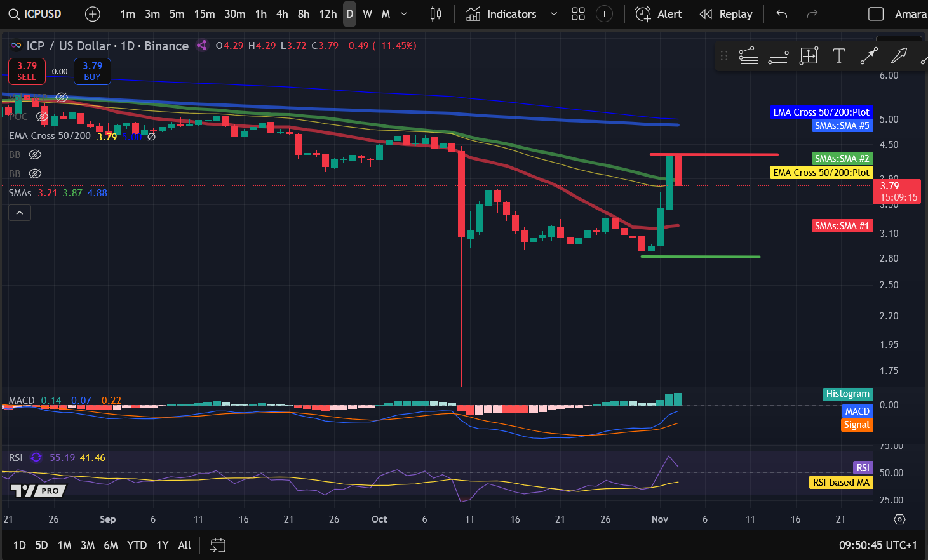The width and height of the screenshot is (928, 560).
Task: Start bar Replay mode
Action: [x=726, y=14]
